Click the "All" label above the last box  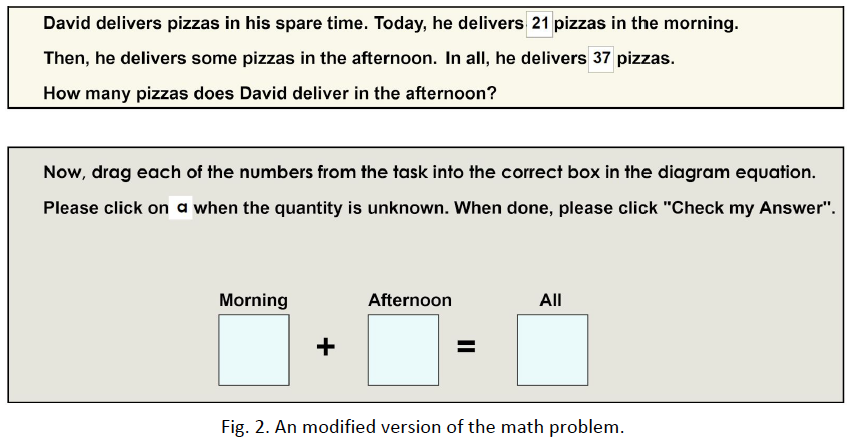click(551, 300)
